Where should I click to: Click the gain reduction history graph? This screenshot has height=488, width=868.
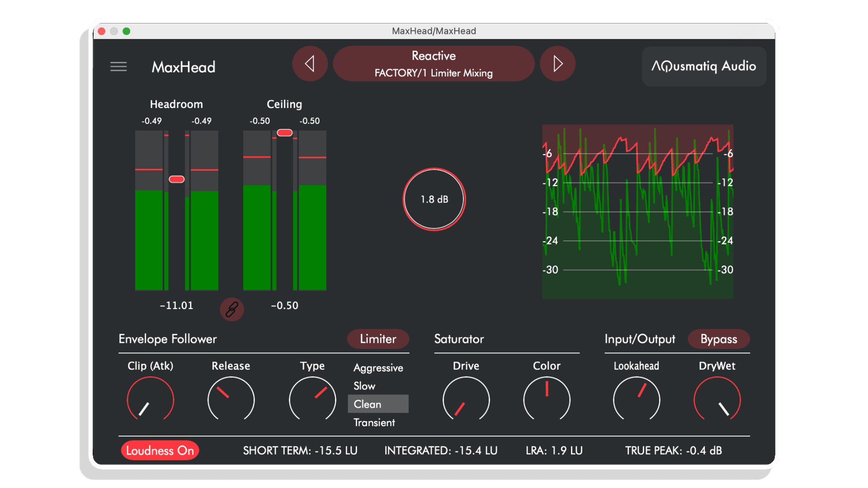[x=638, y=211]
